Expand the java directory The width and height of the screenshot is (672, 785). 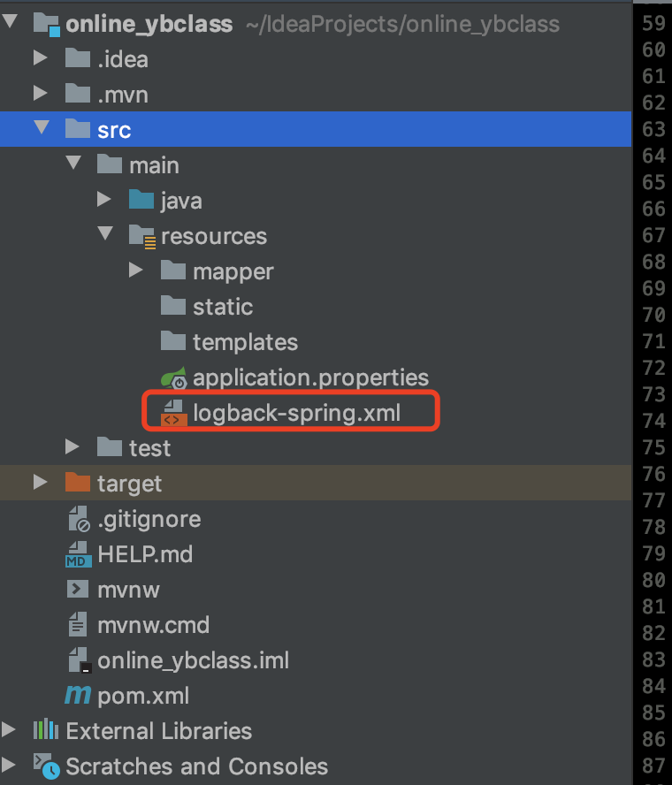tap(103, 200)
